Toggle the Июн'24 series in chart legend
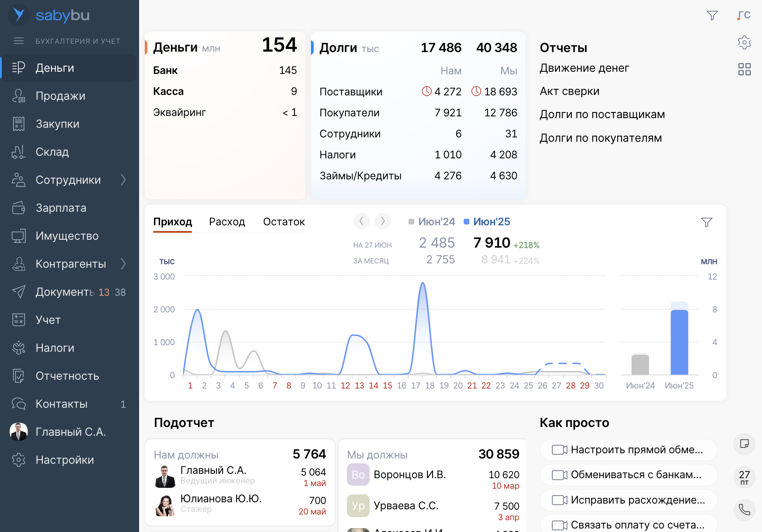The height and width of the screenshot is (532, 762). coord(432,222)
